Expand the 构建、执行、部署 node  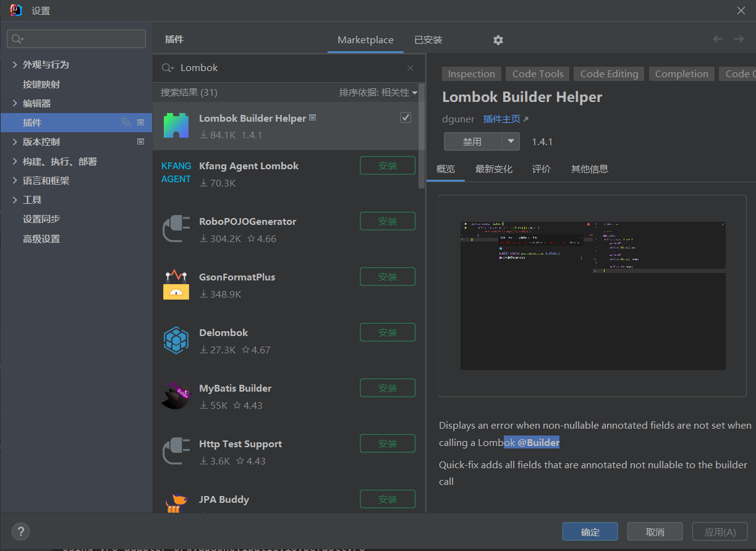pyautogui.click(x=15, y=161)
